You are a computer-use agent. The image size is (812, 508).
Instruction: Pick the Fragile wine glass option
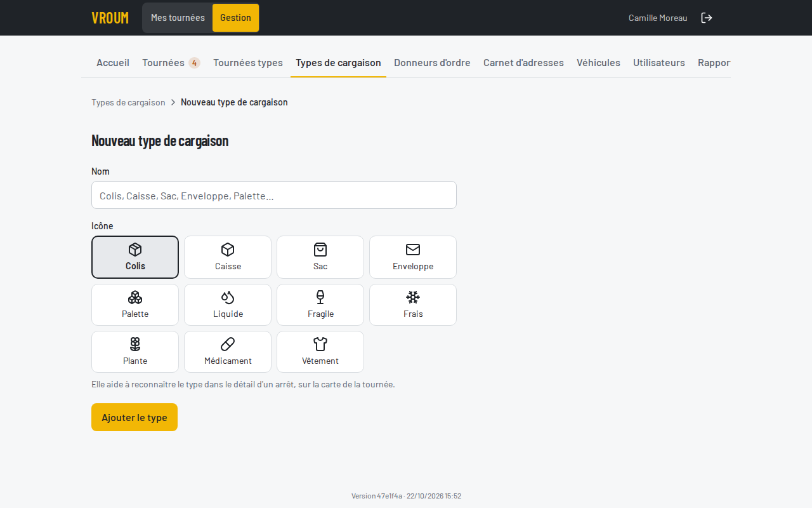pyautogui.click(x=320, y=305)
